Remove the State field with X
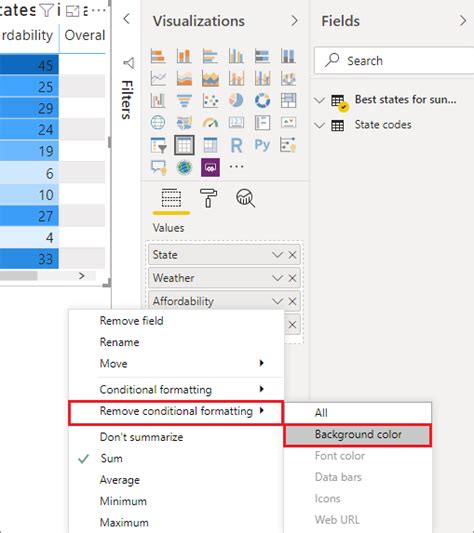Screen dimensions: 474x533 pos(292,255)
